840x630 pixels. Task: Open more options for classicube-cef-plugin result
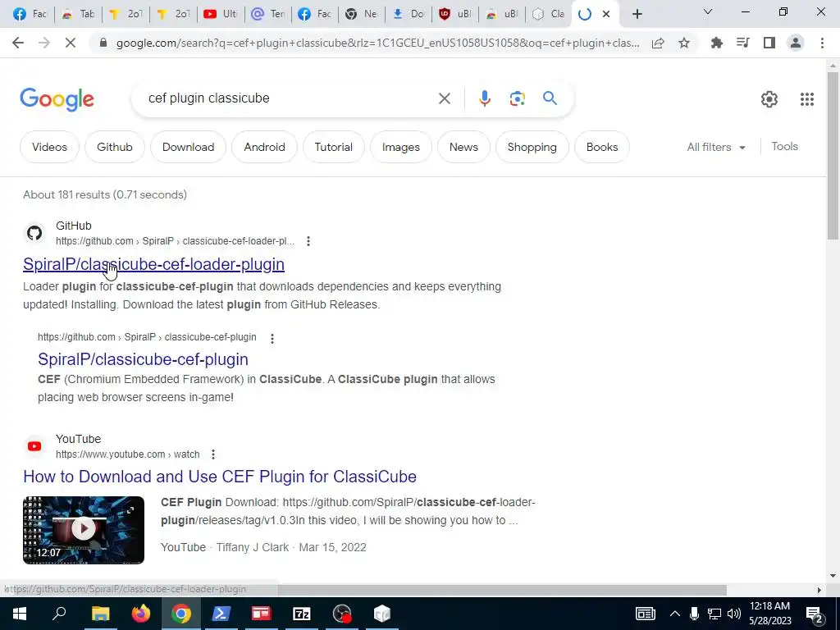pos(272,339)
